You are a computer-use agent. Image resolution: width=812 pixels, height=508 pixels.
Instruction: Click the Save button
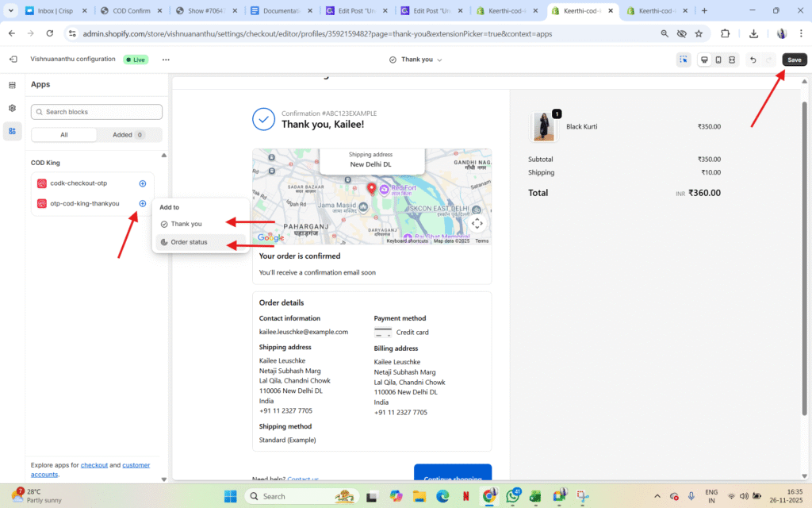[794, 60]
